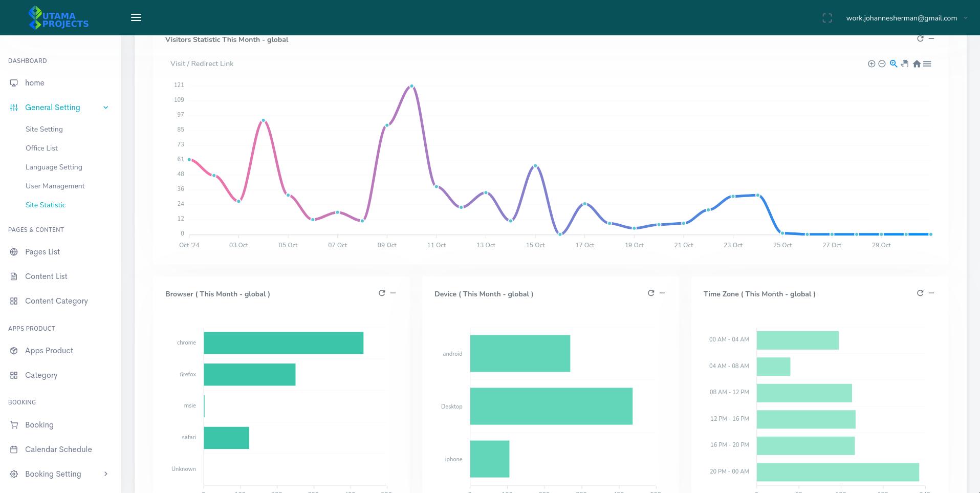This screenshot has width=980, height=493.
Task: Click the chrome bar in Browser chart
Action: tap(283, 343)
